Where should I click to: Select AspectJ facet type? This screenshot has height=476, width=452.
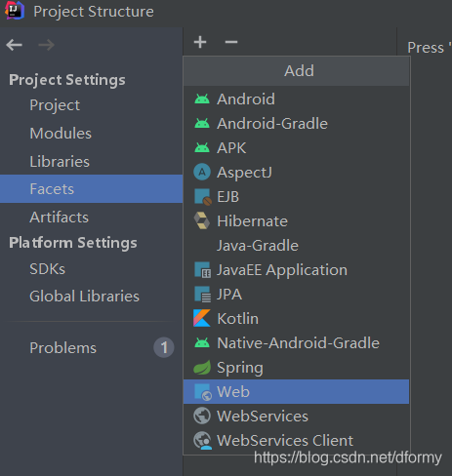[296, 172]
